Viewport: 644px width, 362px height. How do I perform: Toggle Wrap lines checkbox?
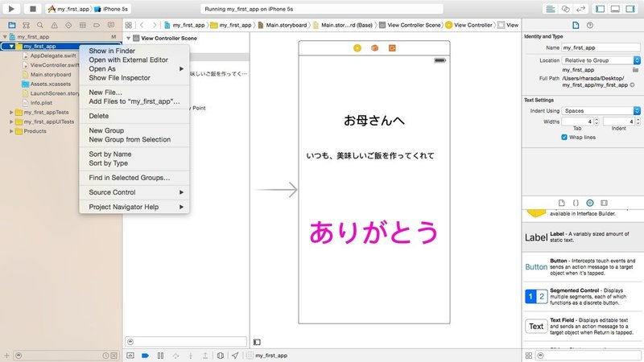564,137
